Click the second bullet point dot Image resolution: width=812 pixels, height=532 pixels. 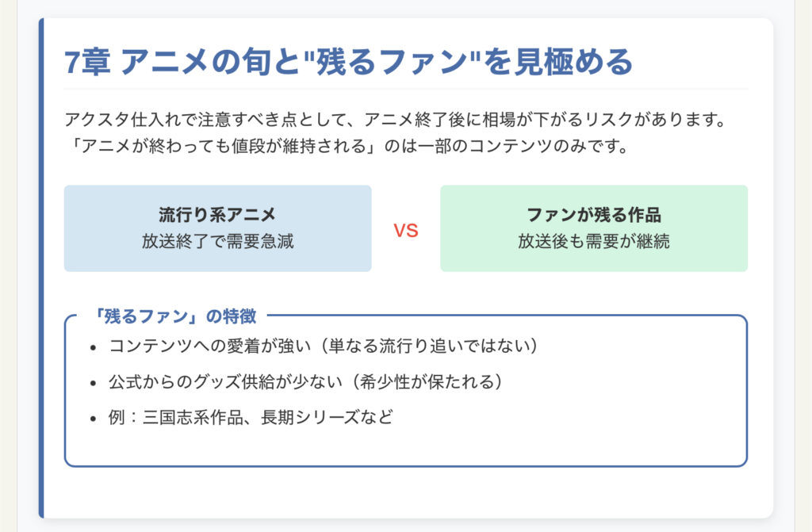tap(94, 383)
